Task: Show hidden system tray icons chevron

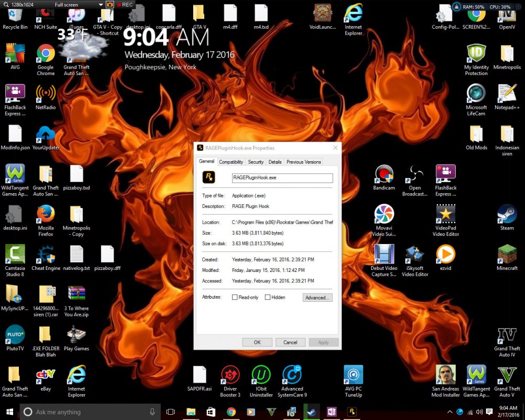Action: pos(450,412)
